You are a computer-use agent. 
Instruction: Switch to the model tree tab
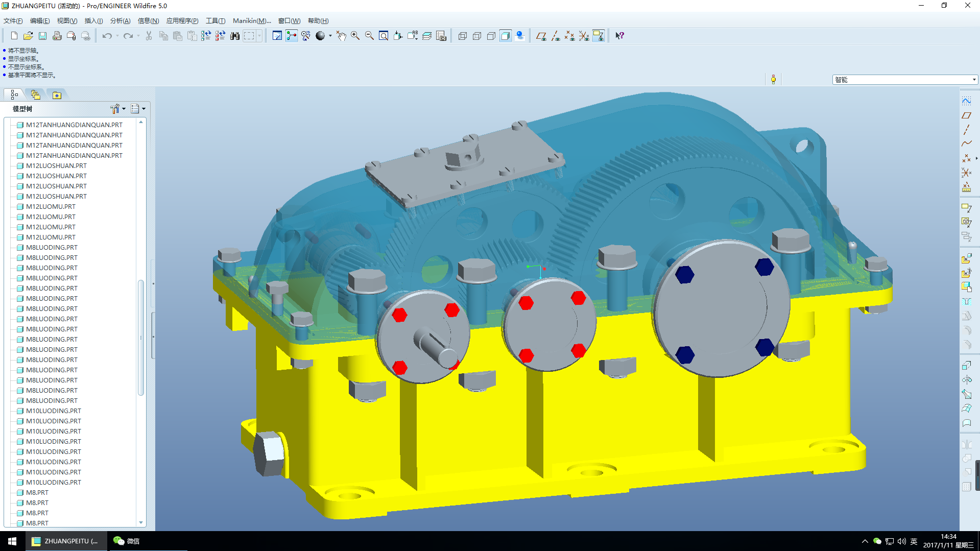coord(14,95)
